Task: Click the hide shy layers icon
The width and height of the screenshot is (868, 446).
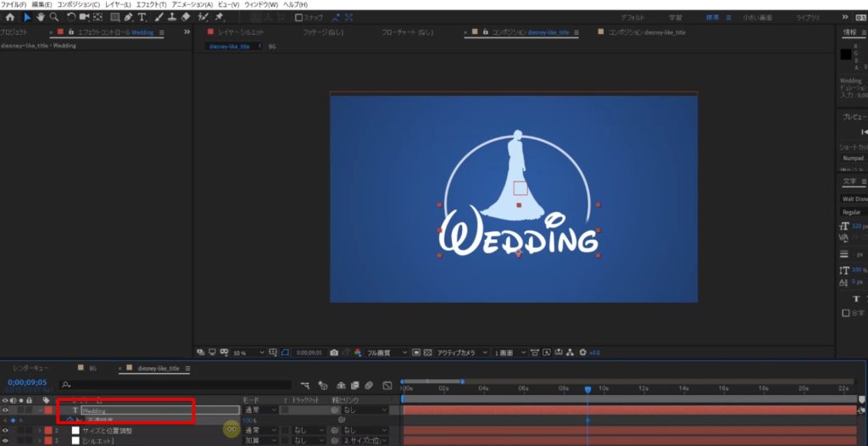Action: coord(342,386)
